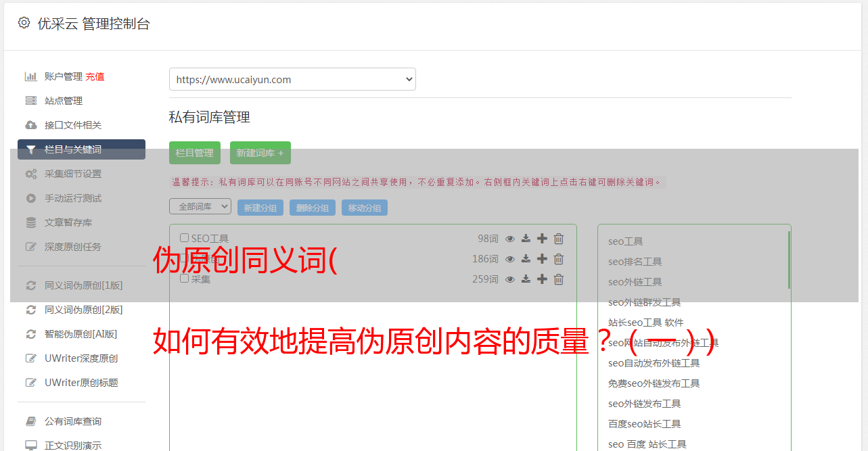Image resolution: width=868 pixels, height=451 pixels.
Task: View keywords of the 采集 library (eye icon)
Action: [510, 279]
